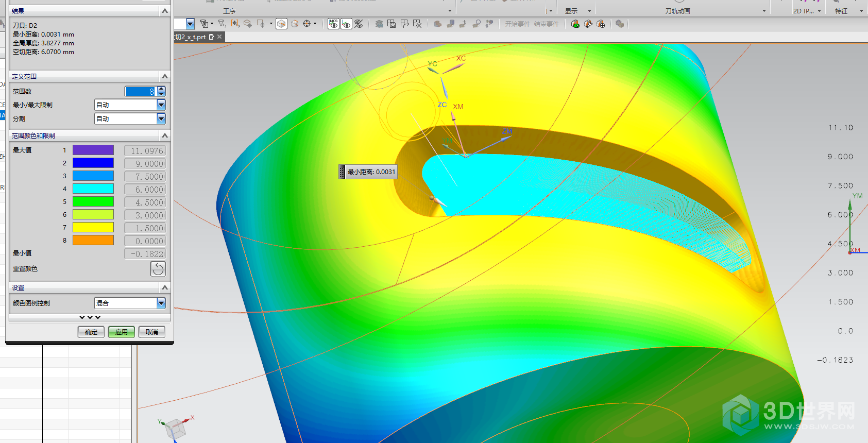Increase 范围数 with the spinner up arrow
This screenshot has width=868, height=443.
[x=162, y=89]
